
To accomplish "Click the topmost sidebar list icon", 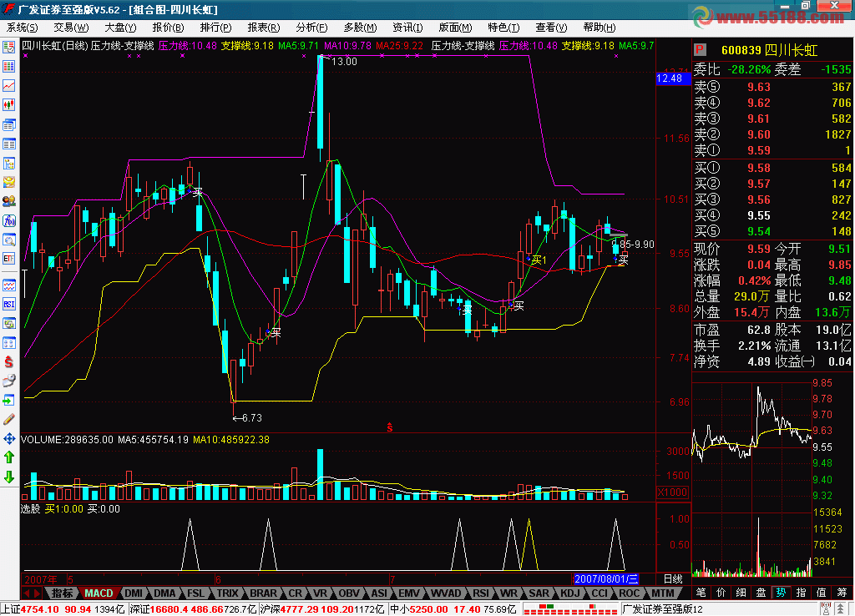I will coord(8,48).
